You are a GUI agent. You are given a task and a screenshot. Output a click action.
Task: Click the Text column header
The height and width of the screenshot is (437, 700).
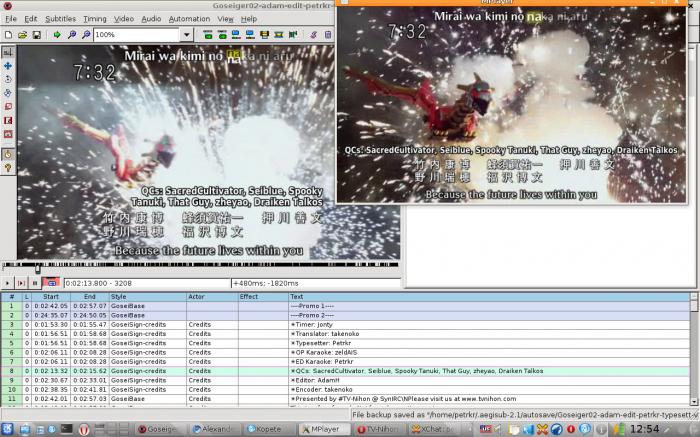(x=489, y=296)
